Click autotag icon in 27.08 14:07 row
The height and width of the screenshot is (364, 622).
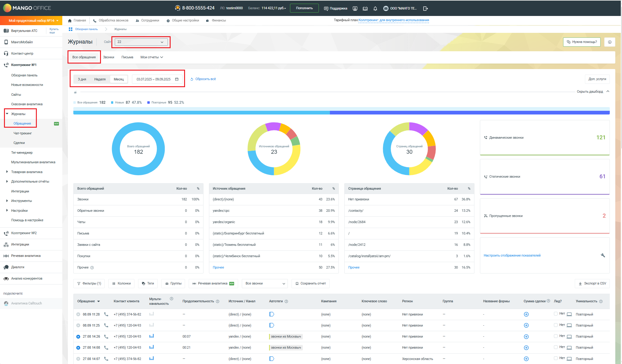coord(272,359)
